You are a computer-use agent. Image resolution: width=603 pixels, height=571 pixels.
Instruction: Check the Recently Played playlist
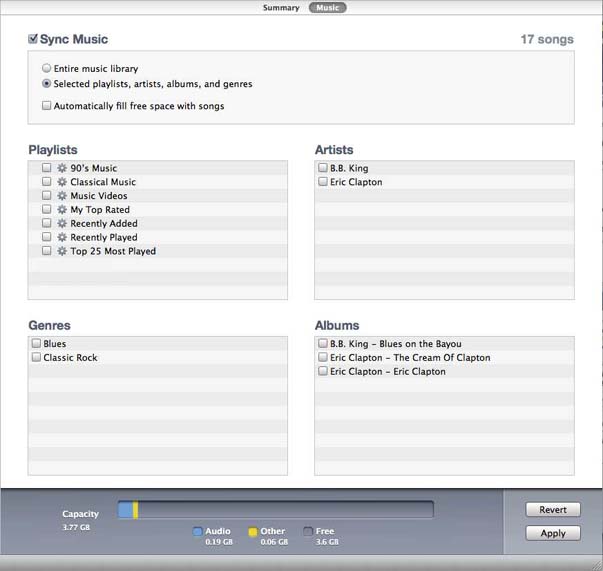pos(46,237)
